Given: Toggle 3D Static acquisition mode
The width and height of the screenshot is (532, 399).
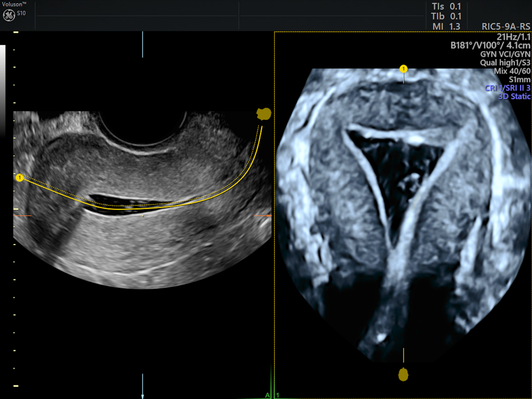Looking at the screenshot, I should [514, 96].
